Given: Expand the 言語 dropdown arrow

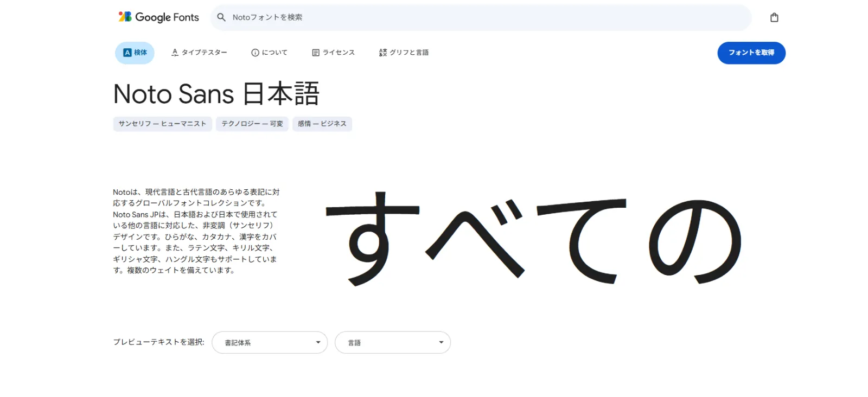Looking at the screenshot, I should [x=441, y=342].
